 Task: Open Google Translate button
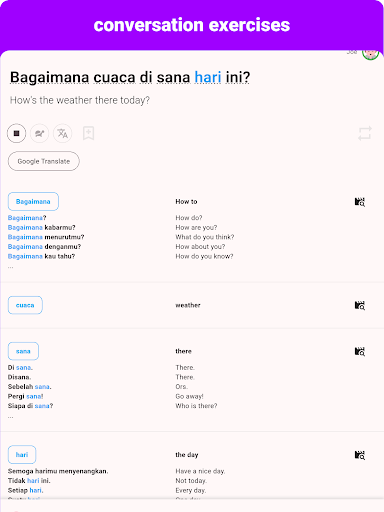tap(44, 161)
